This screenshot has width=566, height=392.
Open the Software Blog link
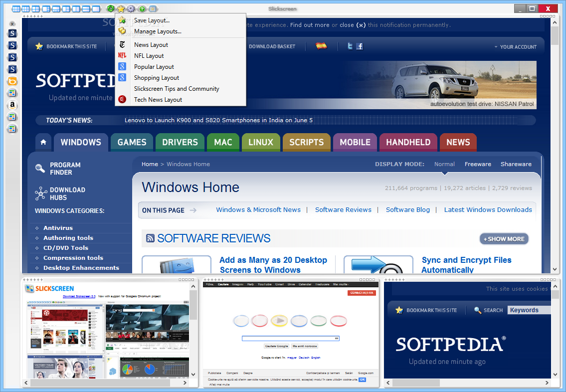point(407,210)
